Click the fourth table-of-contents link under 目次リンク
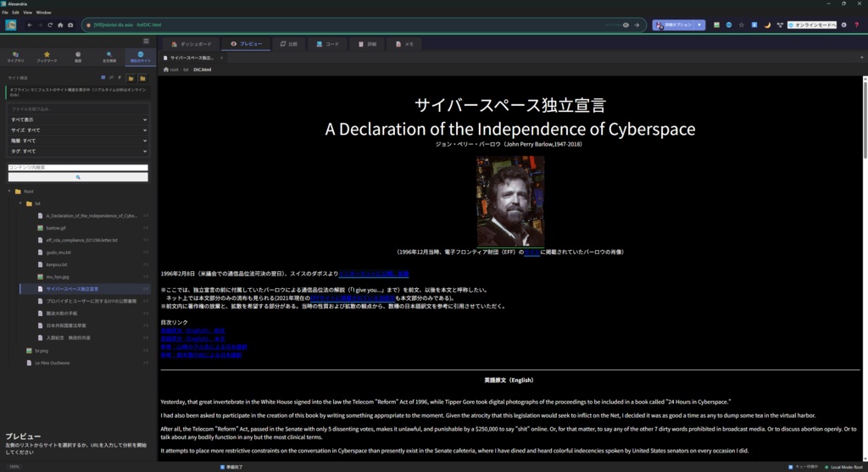The height and width of the screenshot is (472, 868). (x=201, y=355)
